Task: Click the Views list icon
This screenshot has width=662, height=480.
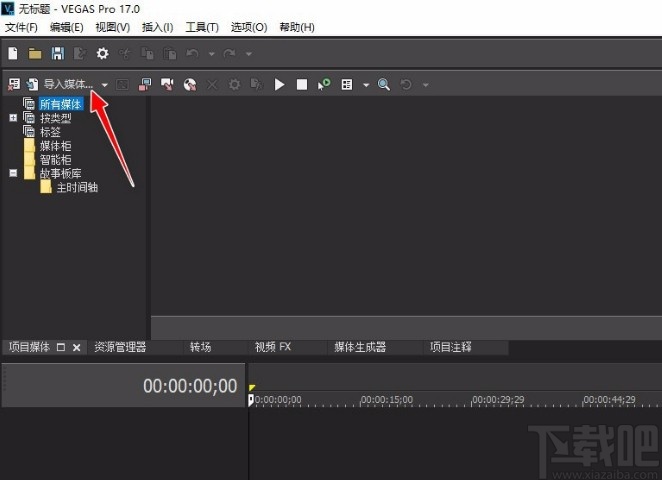Action: 347,84
